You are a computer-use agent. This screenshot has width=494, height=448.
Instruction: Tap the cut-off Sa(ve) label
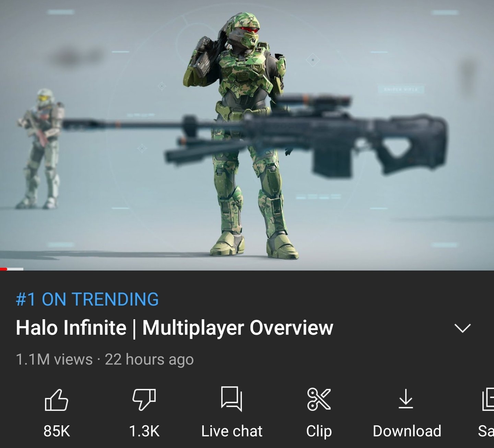(486, 431)
